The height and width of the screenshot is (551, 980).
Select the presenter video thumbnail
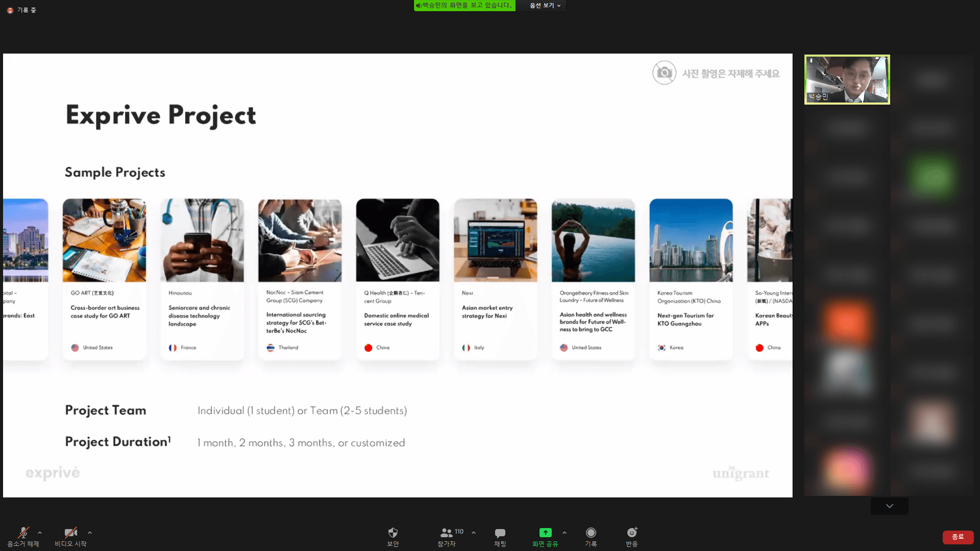847,80
